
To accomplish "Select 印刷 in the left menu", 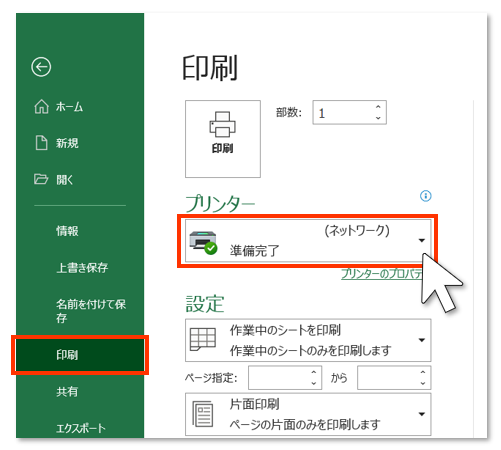I will click(x=80, y=355).
